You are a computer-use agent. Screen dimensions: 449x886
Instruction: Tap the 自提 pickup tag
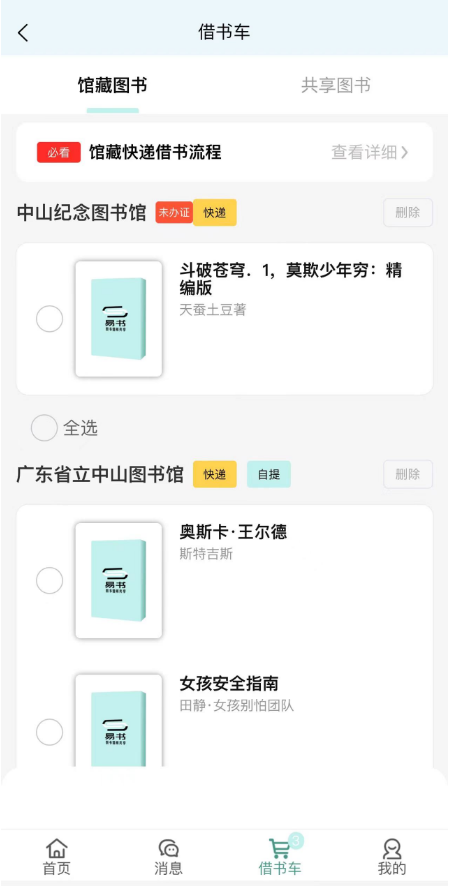(x=269, y=474)
